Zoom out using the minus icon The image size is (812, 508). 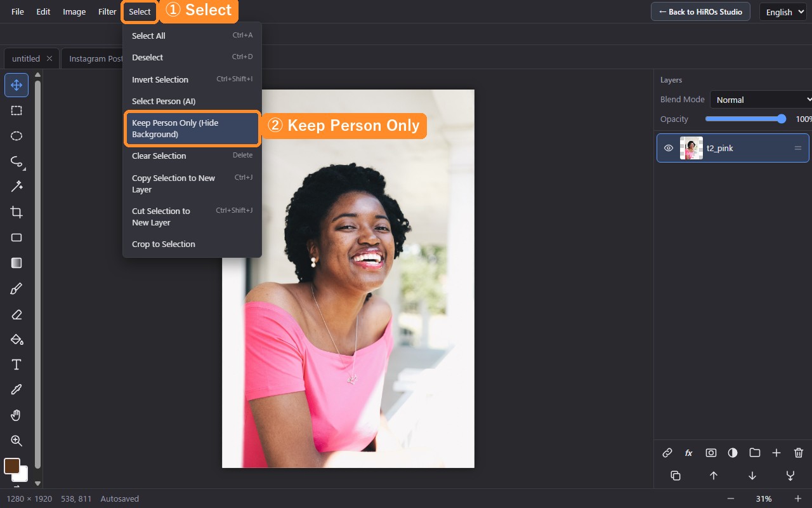click(731, 498)
